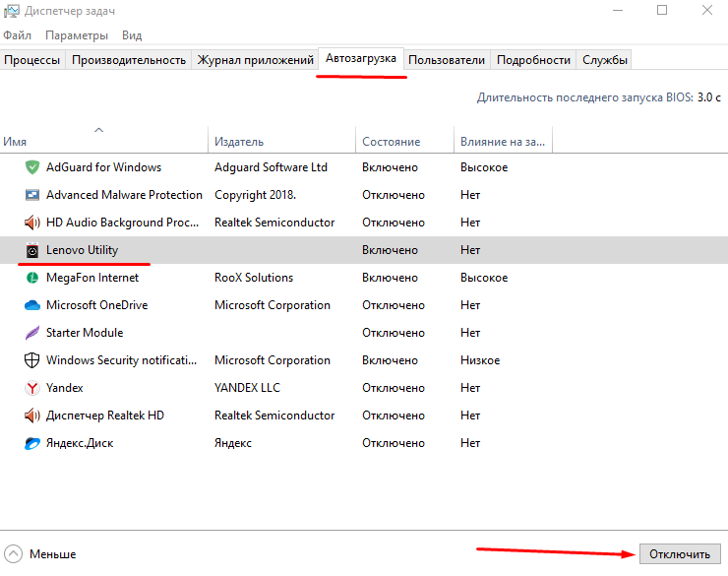Switch to the Службы tab
728x576 pixels.
point(605,60)
